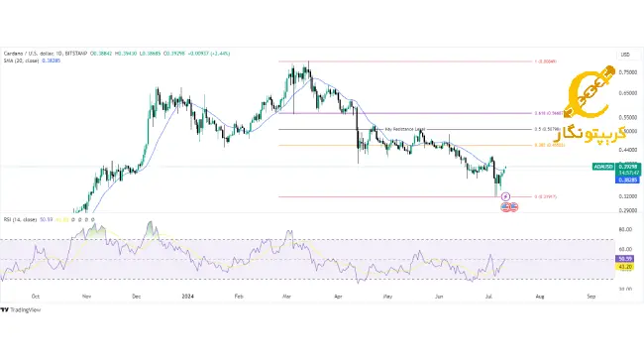
Task: Click the 0.44000 price scale value
Action: tap(627, 150)
